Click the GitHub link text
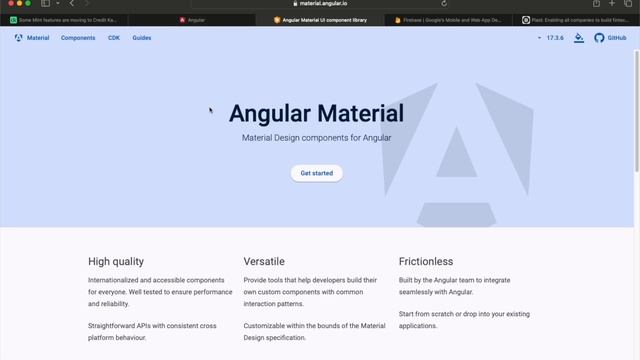 point(616,38)
